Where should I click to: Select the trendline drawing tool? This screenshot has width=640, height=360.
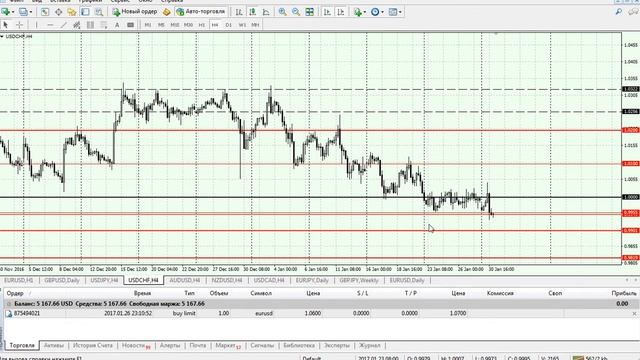pos(63,25)
